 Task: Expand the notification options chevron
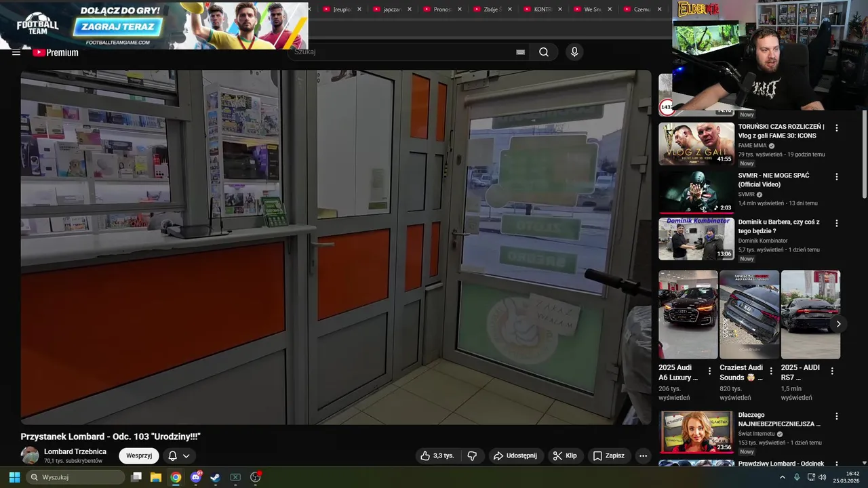click(186, 456)
